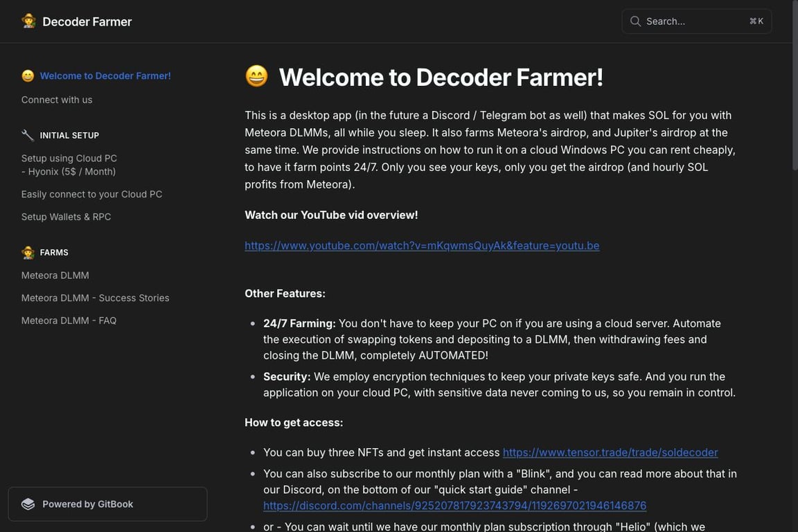Click the smiley icon beside sidebar Welcome link
Screen dimensions: 798x532
tap(28, 76)
